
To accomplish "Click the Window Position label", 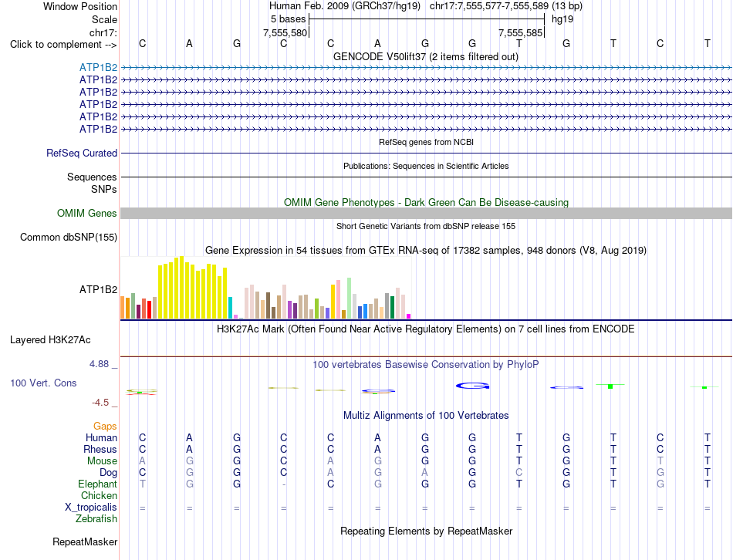I will [x=80, y=6].
